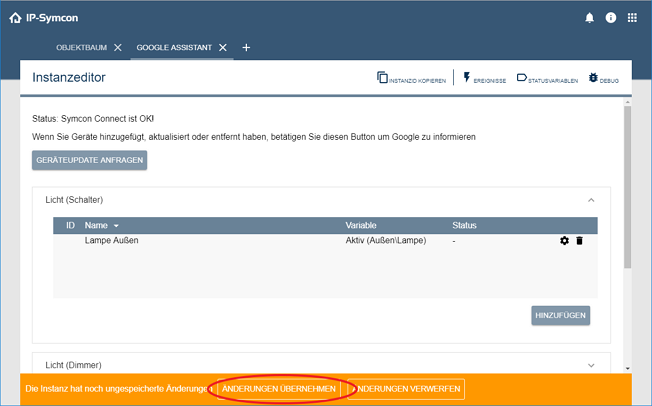Screen dimensions: 652x406
Task: Select the Google Assistant tab
Action: click(x=176, y=47)
